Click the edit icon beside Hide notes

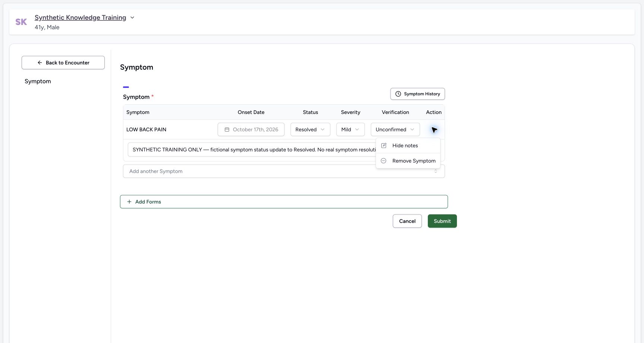[x=384, y=146]
